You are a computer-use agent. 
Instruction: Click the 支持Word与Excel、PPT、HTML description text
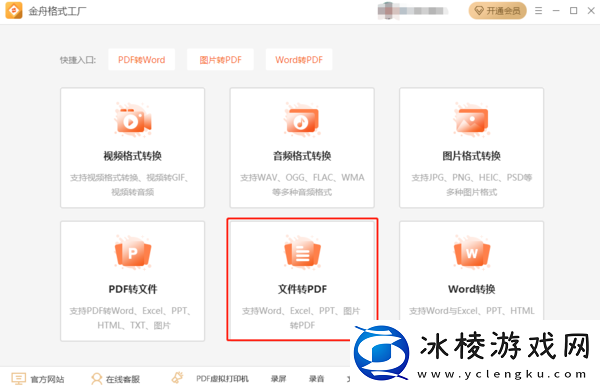point(471,311)
